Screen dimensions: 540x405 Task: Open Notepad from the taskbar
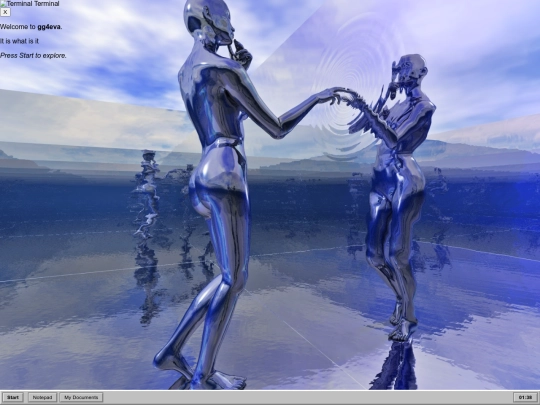42,397
